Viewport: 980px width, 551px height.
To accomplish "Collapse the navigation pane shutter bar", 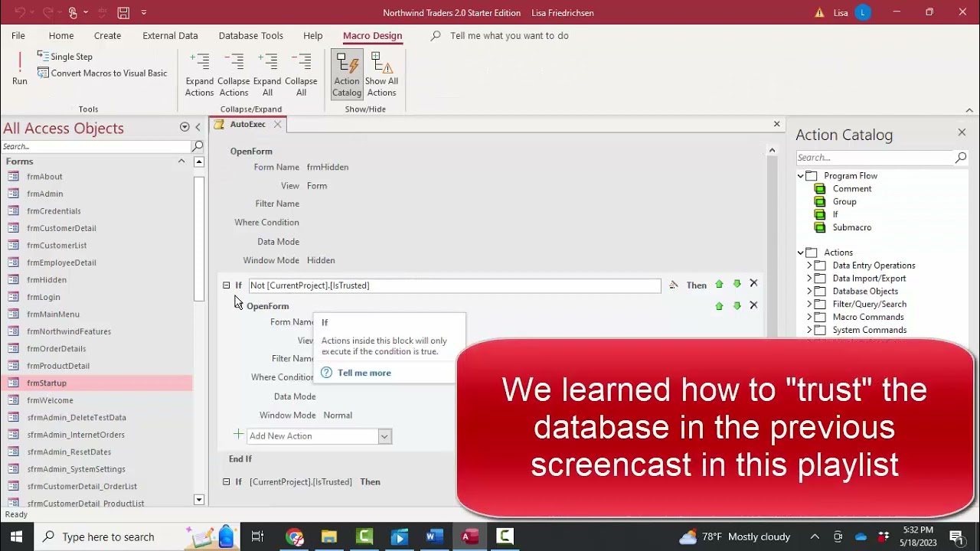I will 198,127.
